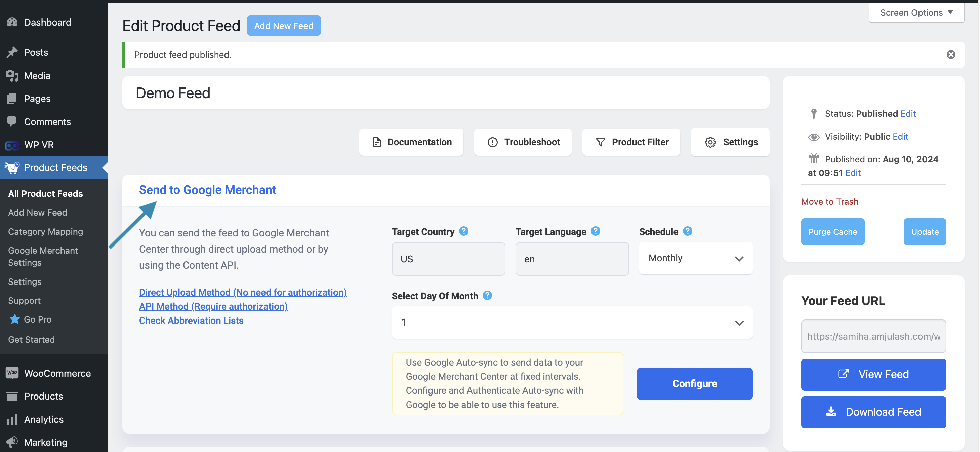Click the Visibility eye icon
The image size is (980, 452).
click(814, 137)
